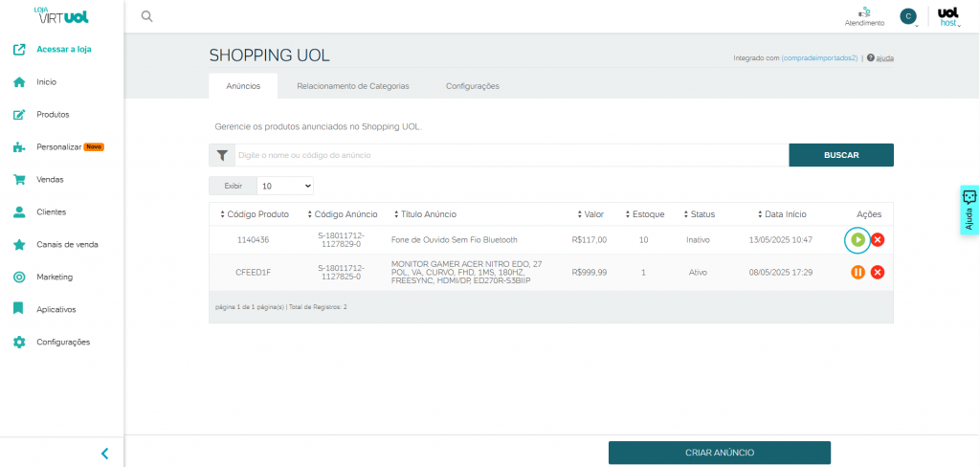Open user account avatar menu
The image size is (980, 467).
[908, 16]
